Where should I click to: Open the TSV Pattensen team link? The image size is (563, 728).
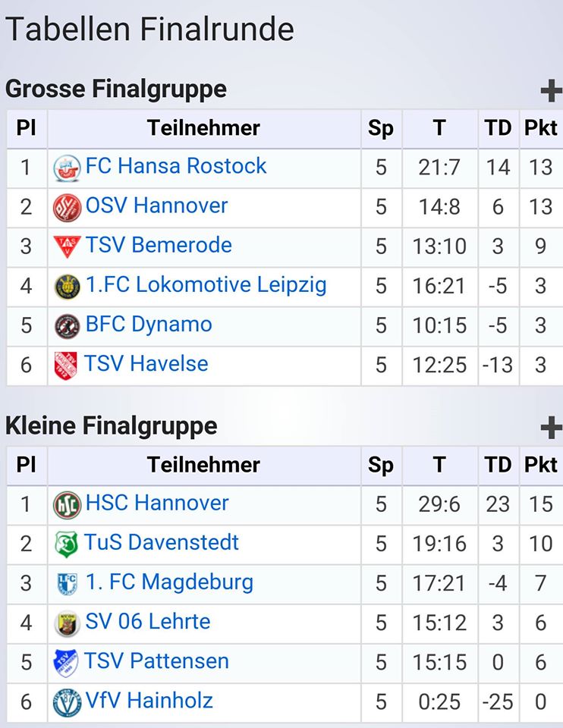tap(156, 661)
